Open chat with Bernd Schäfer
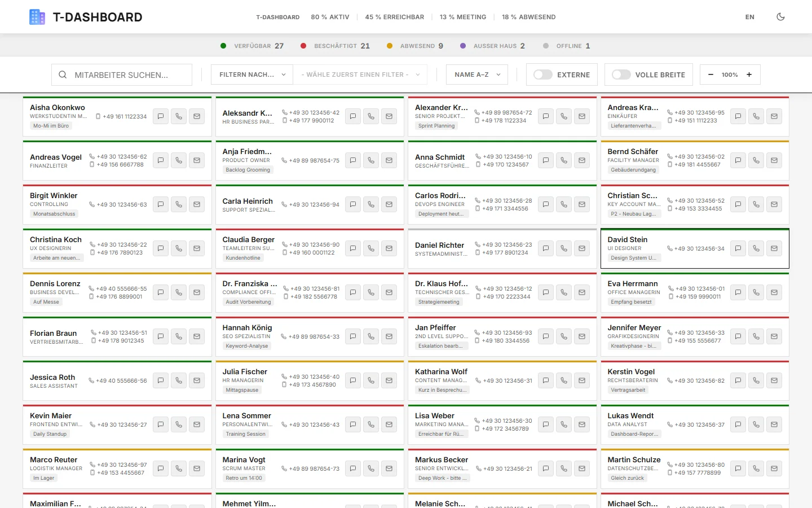812x508 pixels. point(738,160)
